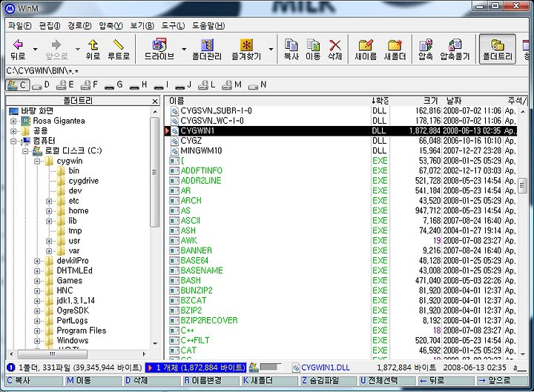Toggle the 폴더트리 folder tree button
Screen dimensions: 534x392
[x=497, y=50]
